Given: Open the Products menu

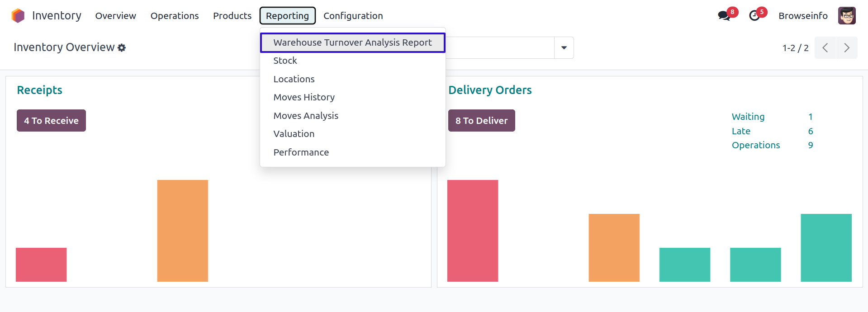Looking at the screenshot, I should click(x=232, y=16).
